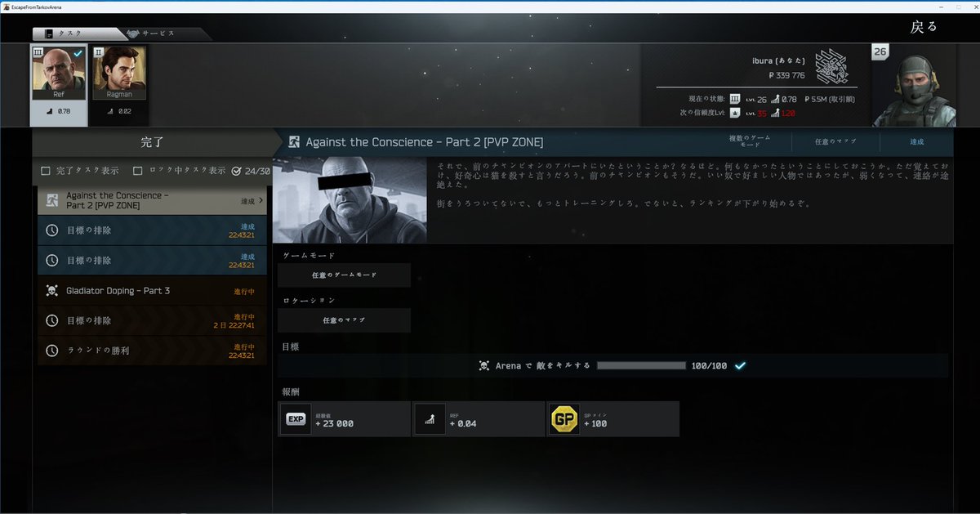Click the 完了 complete button
980x514 pixels.
coord(152,142)
